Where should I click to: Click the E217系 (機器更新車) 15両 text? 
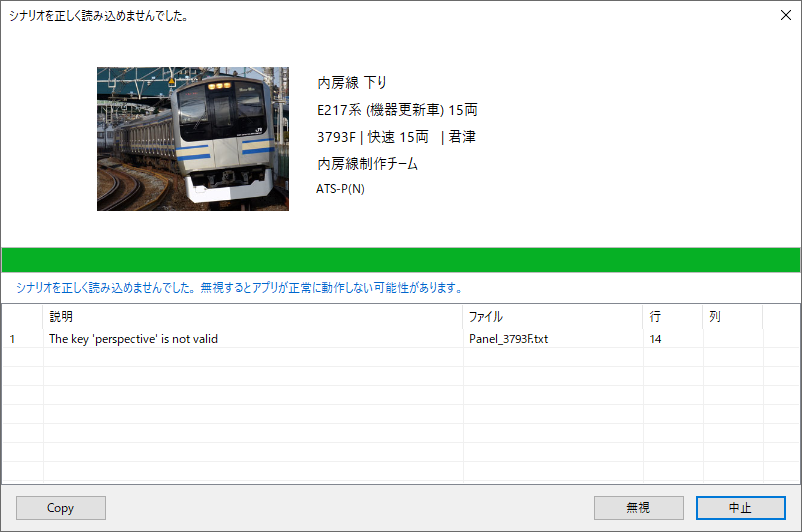397,110
